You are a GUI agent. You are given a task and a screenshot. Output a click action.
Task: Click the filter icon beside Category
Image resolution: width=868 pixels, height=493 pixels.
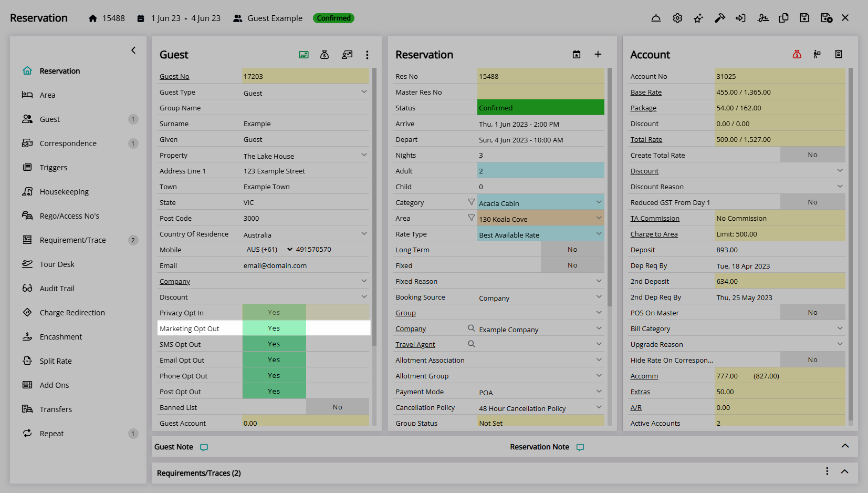tap(472, 202)
